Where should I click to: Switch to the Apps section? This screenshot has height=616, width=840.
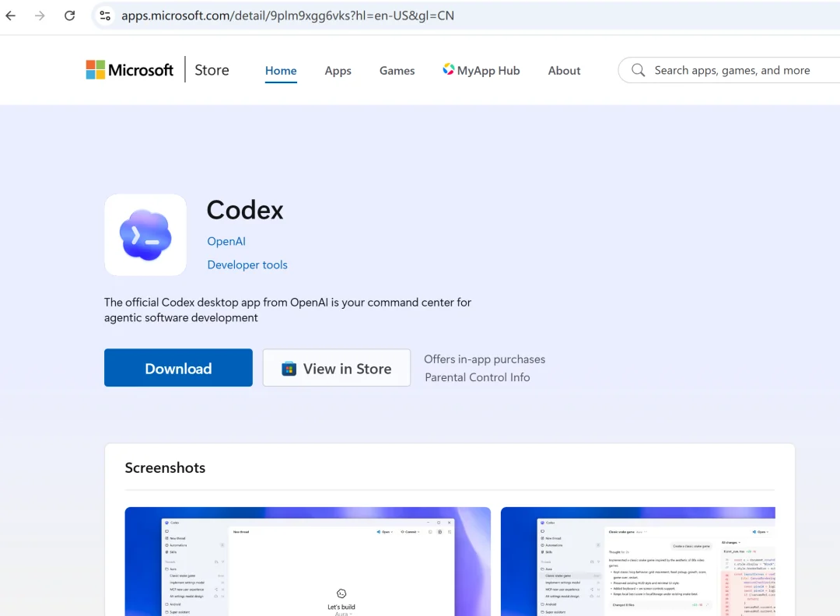tap(338, 70)
